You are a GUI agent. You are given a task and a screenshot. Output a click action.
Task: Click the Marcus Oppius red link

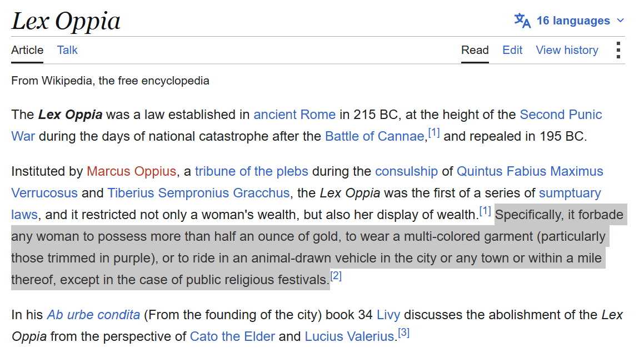132,171
